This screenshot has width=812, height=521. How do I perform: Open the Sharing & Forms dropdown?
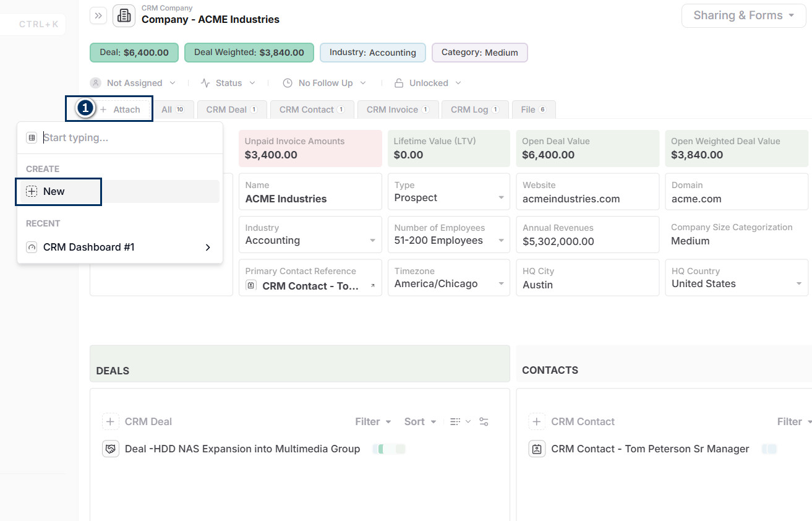(743, 15)
